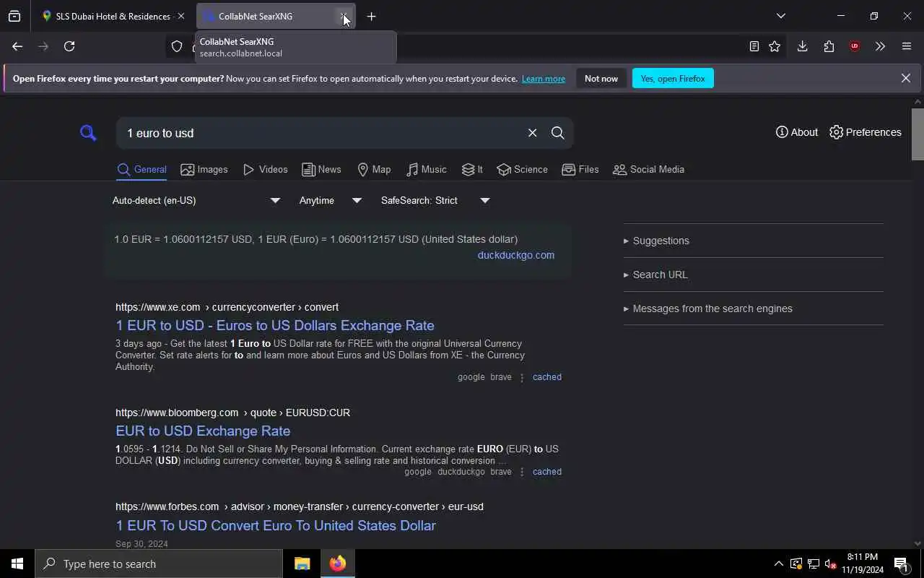This screenshot has width=924, height=578.
Task: Open the xe.com EUR to USD result
Action: pyautogui.click(x=275, y=325)
